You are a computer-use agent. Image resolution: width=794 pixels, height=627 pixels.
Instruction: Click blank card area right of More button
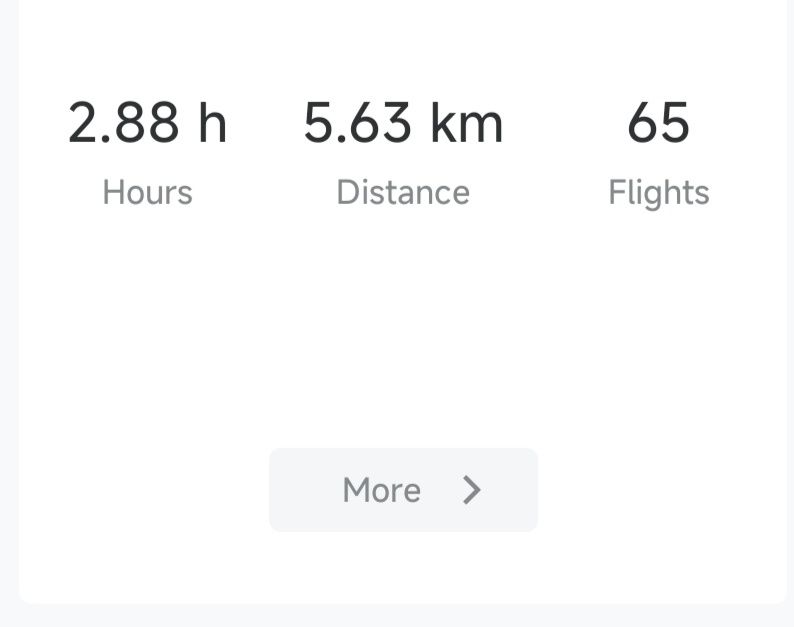tap(660, 490)
